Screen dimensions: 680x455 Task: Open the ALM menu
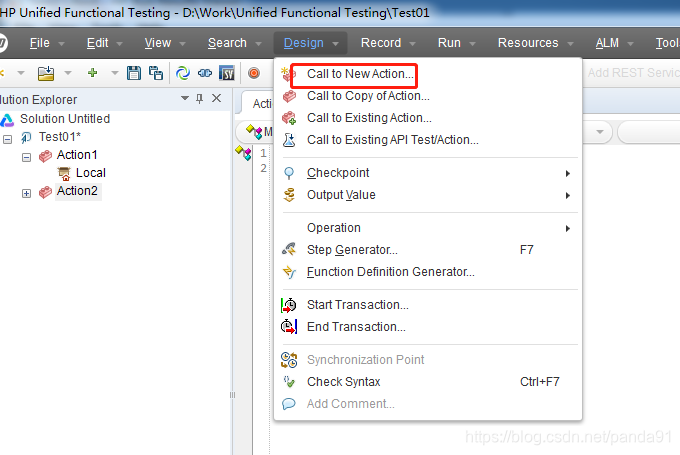tap(607, 43)
